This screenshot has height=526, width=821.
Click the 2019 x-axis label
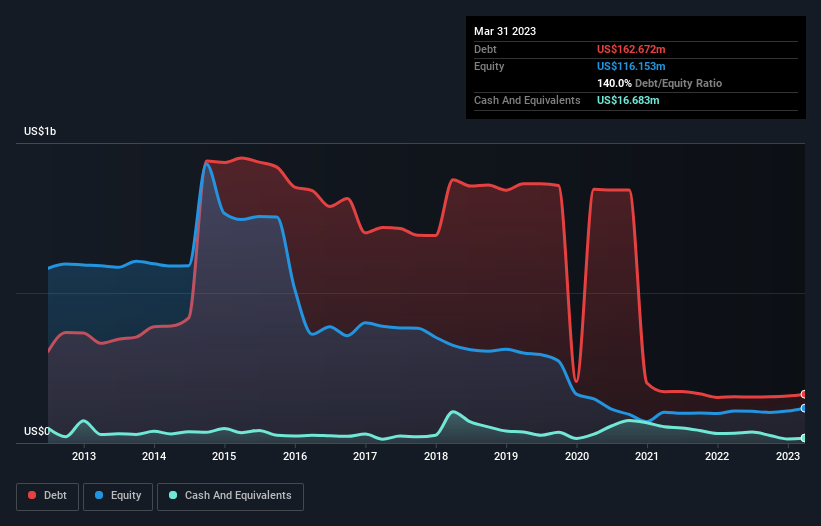pyautogui.click(x=506, y=456)
